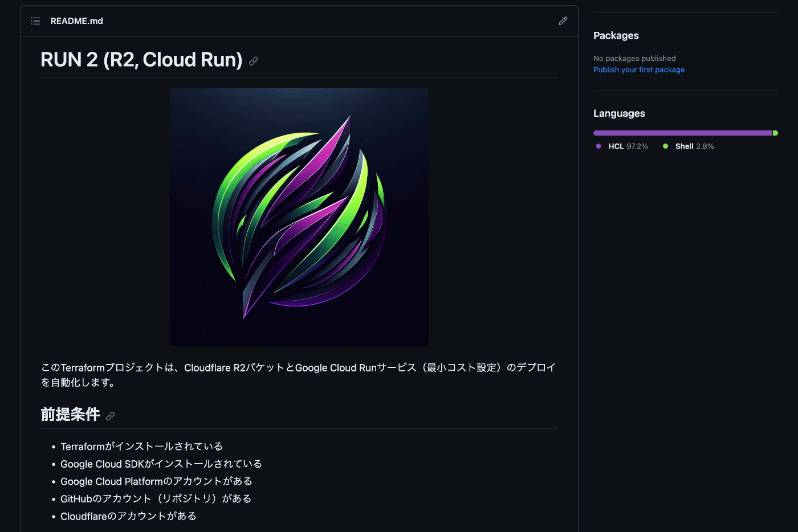The width and height of the screenshot is (798, 532).
Task: Click the purple HCL language dot
Action: click(598, 146)
